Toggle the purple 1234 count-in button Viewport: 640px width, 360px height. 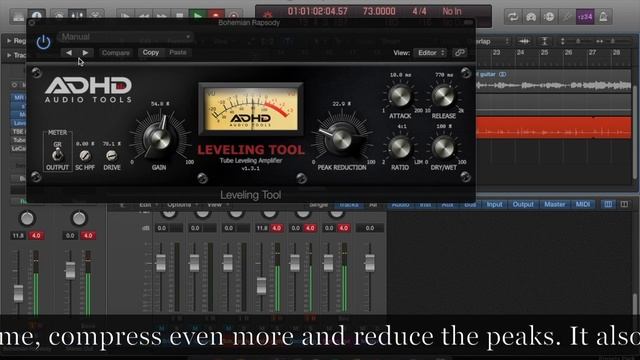pos(585,17)
